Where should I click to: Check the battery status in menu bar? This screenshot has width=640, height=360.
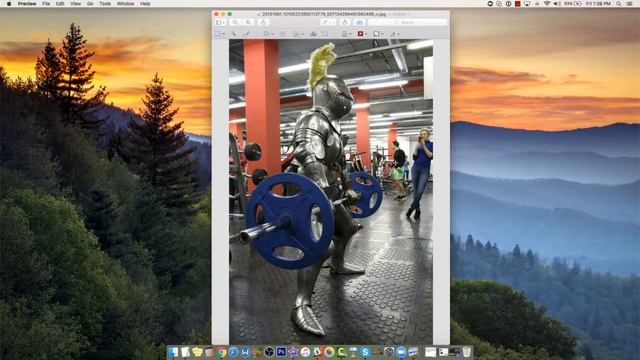[x=573, y=4]
